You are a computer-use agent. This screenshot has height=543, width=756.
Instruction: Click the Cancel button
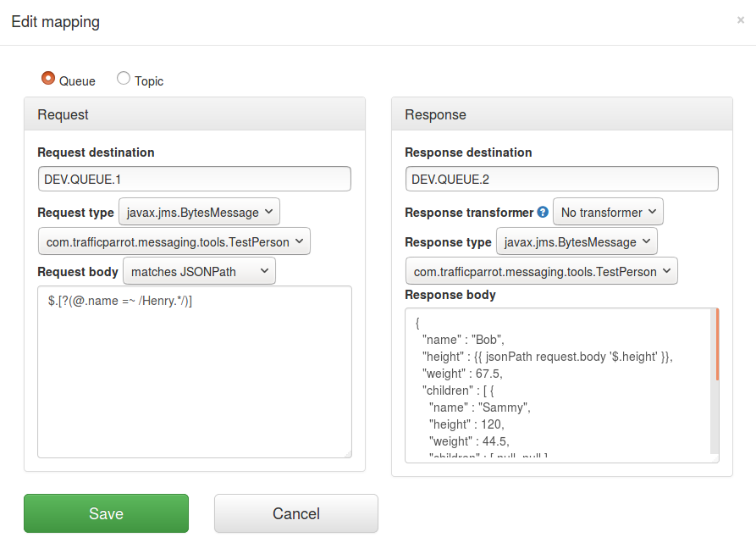pyautogui.click(x=295, y=513)
